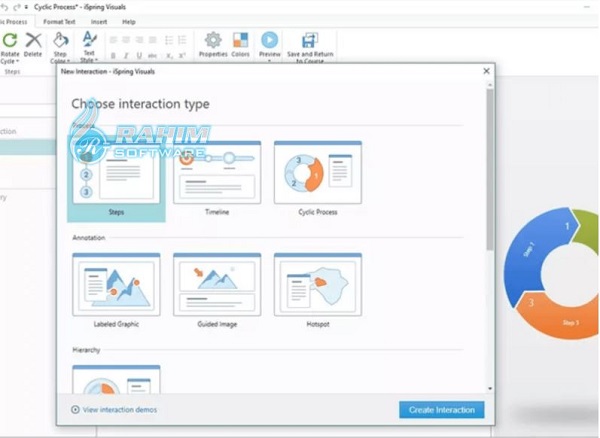Open the Help tab
600x438 pixels.
pyautogui.click(x=129, y=22)
